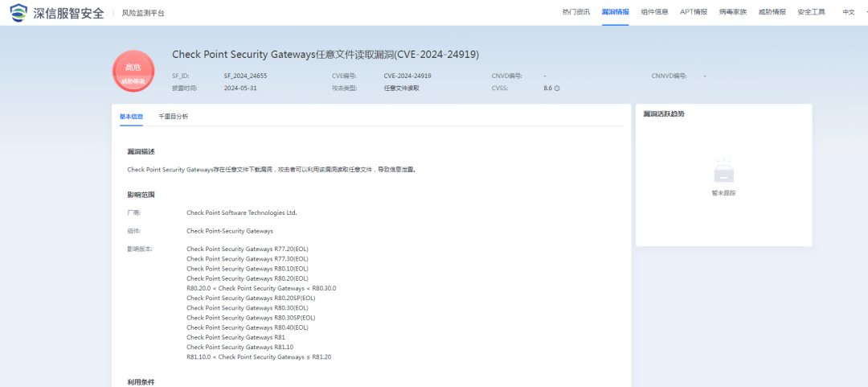Click the 漏洞活跃趋势 panel title
Image resolution: width=868 pixels, height=387 pixels.
pyautogui.click(x=664, y=114)
